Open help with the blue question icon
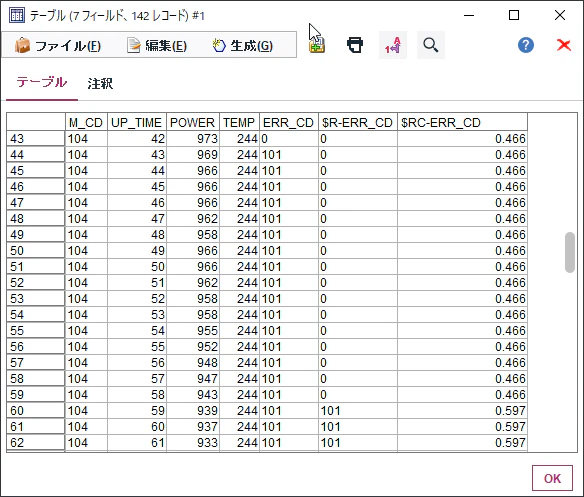 click(526, 45)
